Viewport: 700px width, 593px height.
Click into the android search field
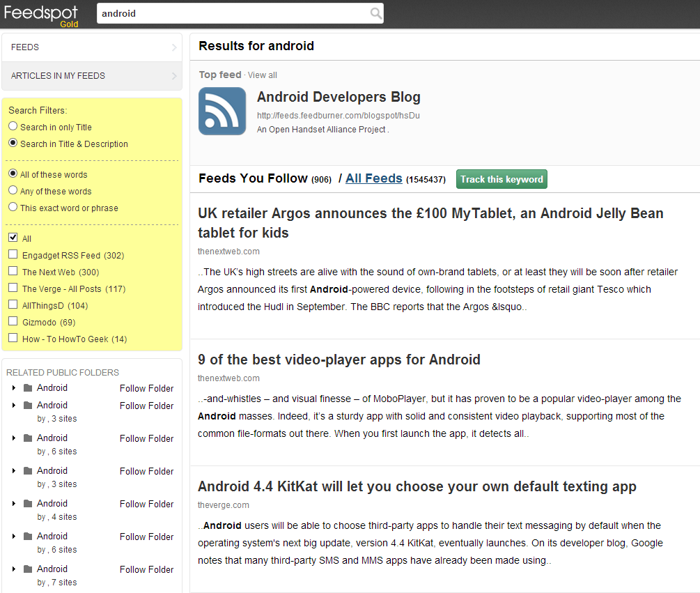(233, 13)
